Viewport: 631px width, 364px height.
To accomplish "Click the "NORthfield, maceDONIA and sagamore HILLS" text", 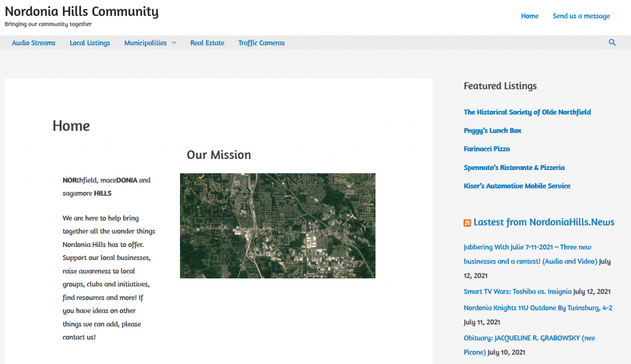I will pos(106,187).
